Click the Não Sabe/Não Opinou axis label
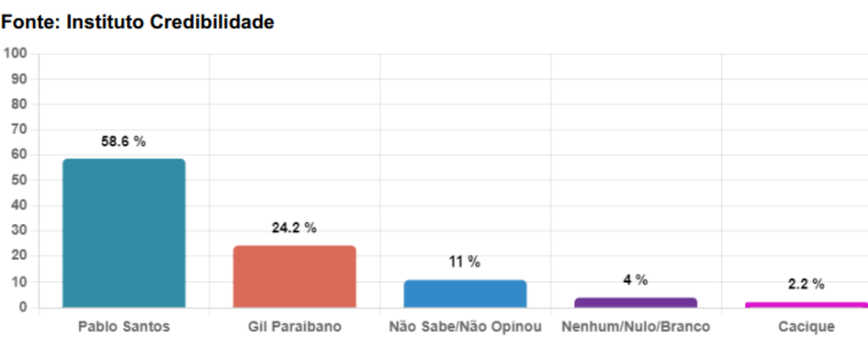Viewport: 868px width, 348px height. [x=465, y=327]
